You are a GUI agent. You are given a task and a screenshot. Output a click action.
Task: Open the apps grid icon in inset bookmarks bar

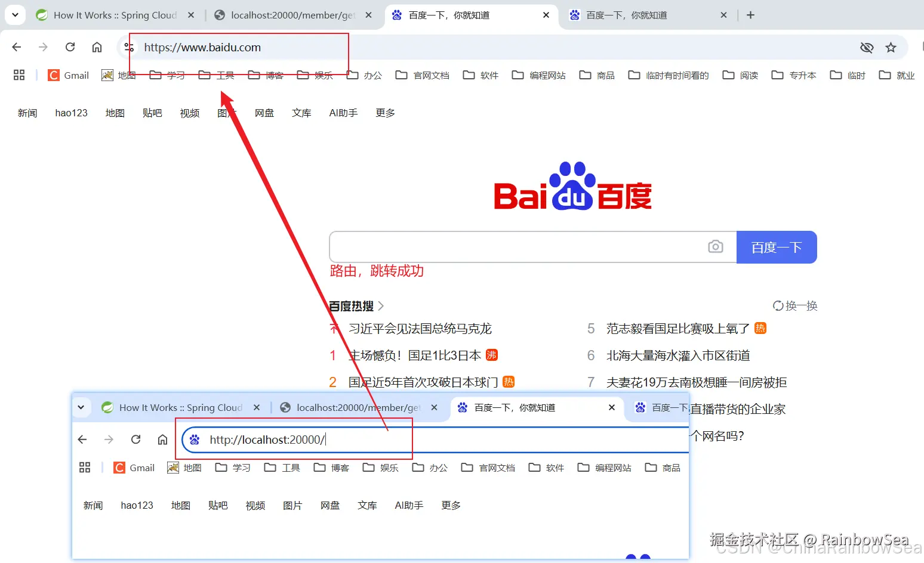click(x=85, y=468)
